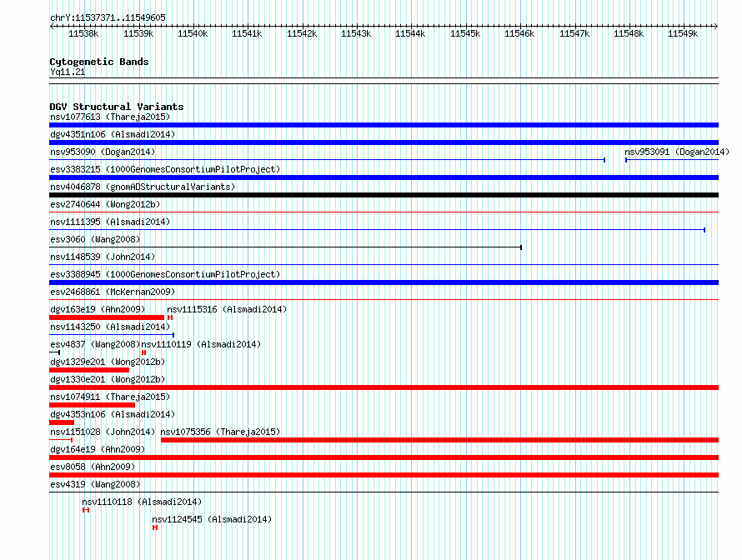The height and width of the screenshot is (560, 742).
Task: Click the small red nsv1124545 glyph
Action: [155, 527]
